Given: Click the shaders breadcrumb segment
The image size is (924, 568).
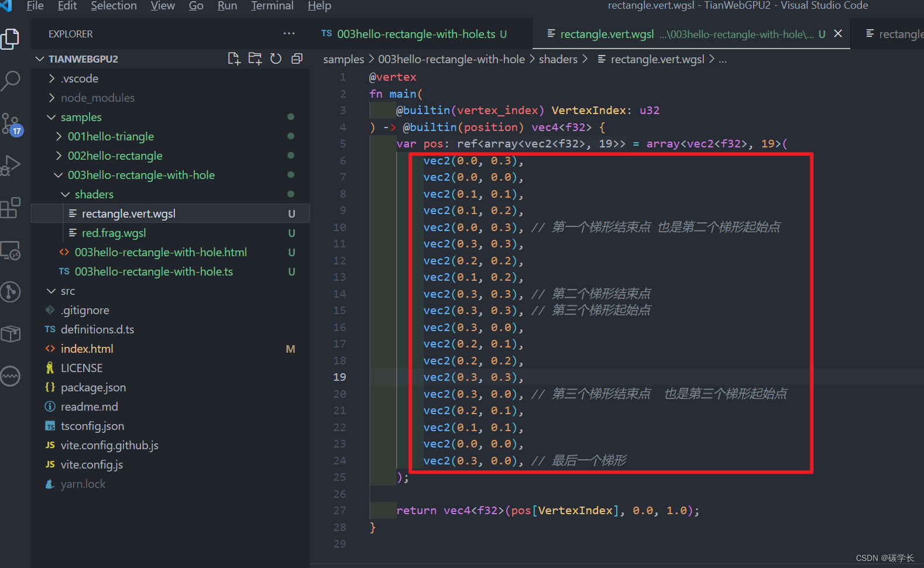Looking at the screenshot, I should click(558, 59).
